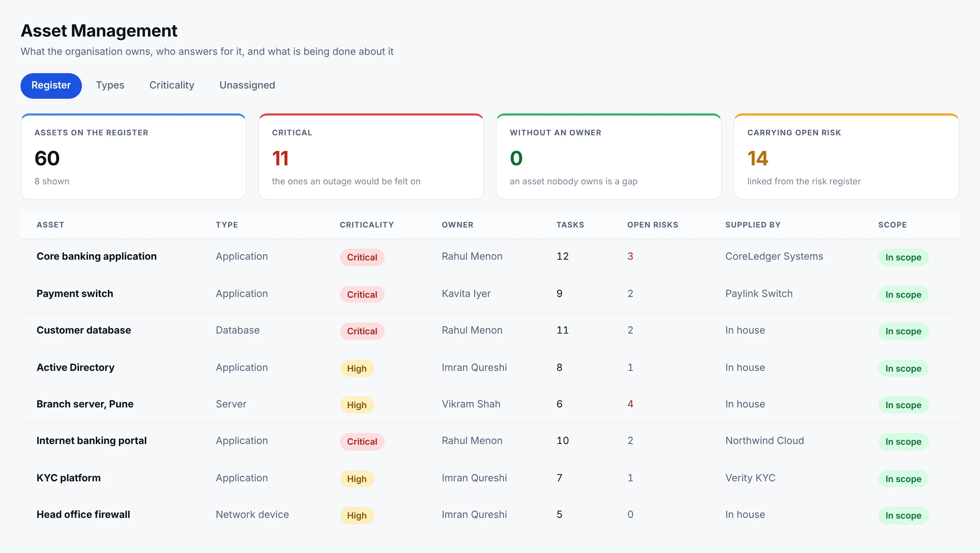Select Branch server, Pune asset

tap(85, 404)
